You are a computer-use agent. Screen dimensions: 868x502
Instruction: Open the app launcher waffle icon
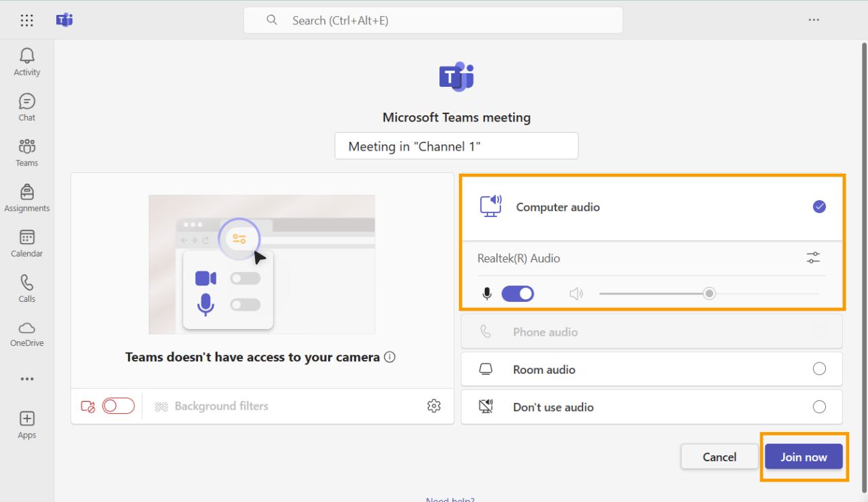27,20
